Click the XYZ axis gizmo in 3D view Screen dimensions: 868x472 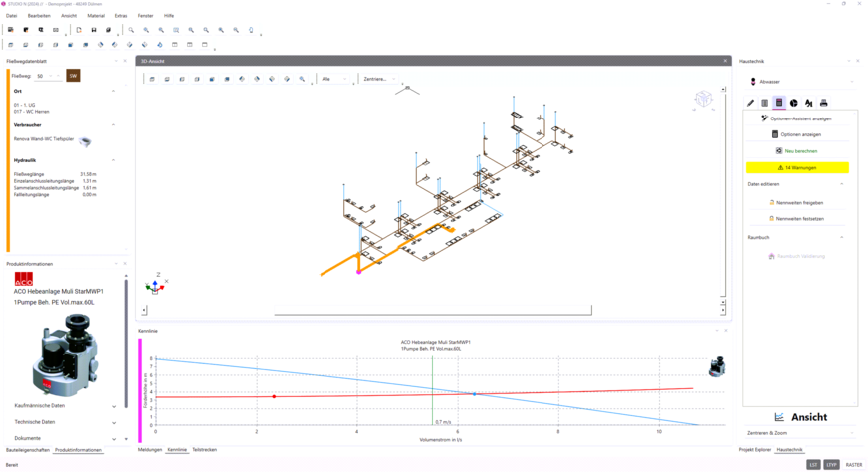point(155,286)
